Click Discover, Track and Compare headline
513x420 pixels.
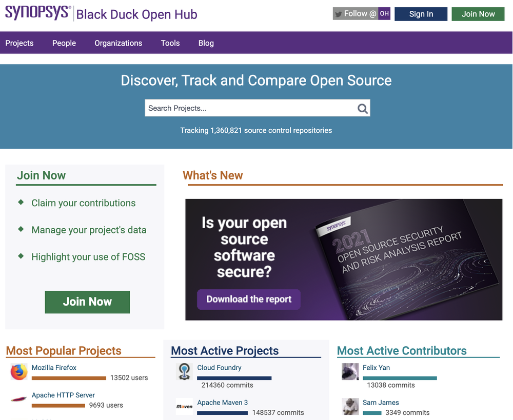[x=256, y=81]
